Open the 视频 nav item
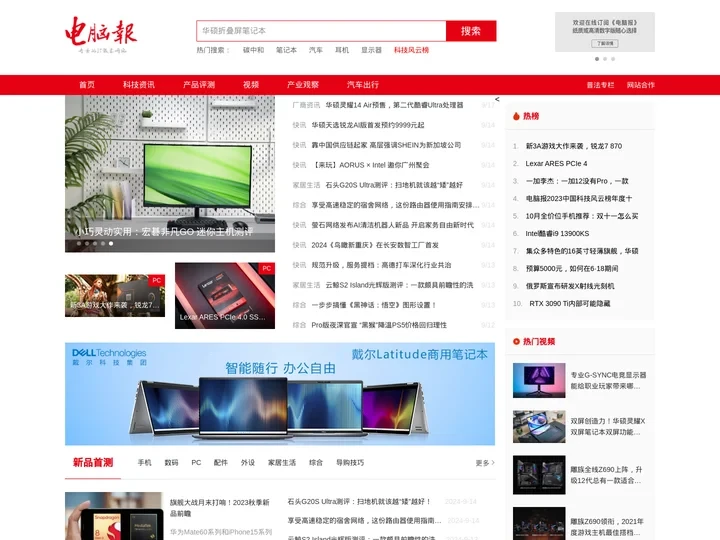Image resolution: width=720 pixels, height=540 pixels. click(251, 85)
